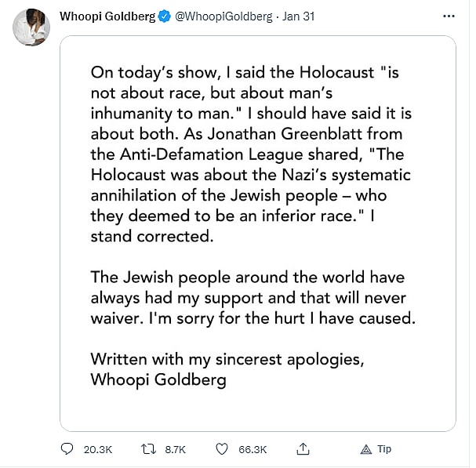Click the 20.3K replies count
Screen dimensions: 476x468
[x=98, y=449]
